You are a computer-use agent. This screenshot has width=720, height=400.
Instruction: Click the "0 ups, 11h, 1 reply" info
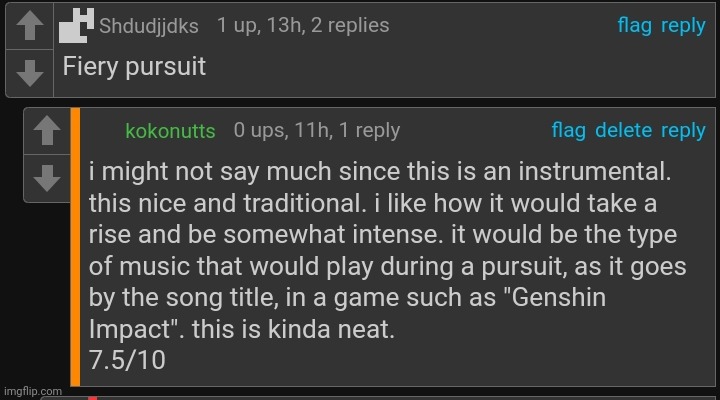317,130
